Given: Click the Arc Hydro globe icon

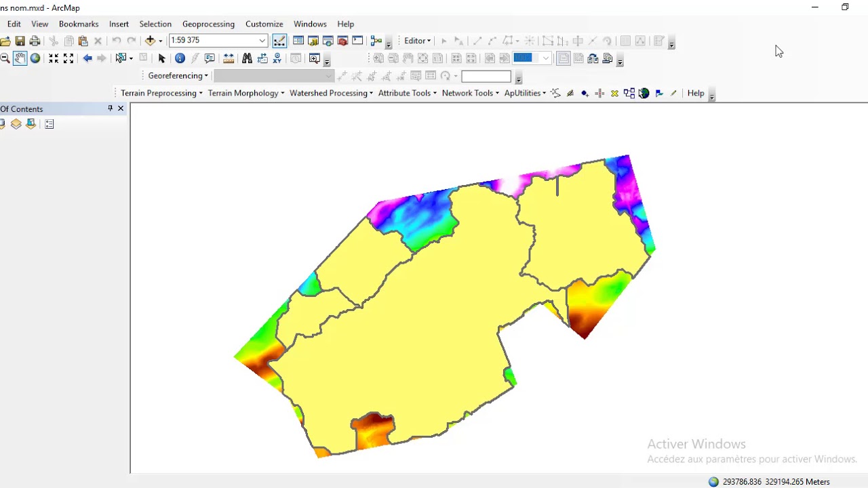Looking at the screenshot, I should pos(644,93).
